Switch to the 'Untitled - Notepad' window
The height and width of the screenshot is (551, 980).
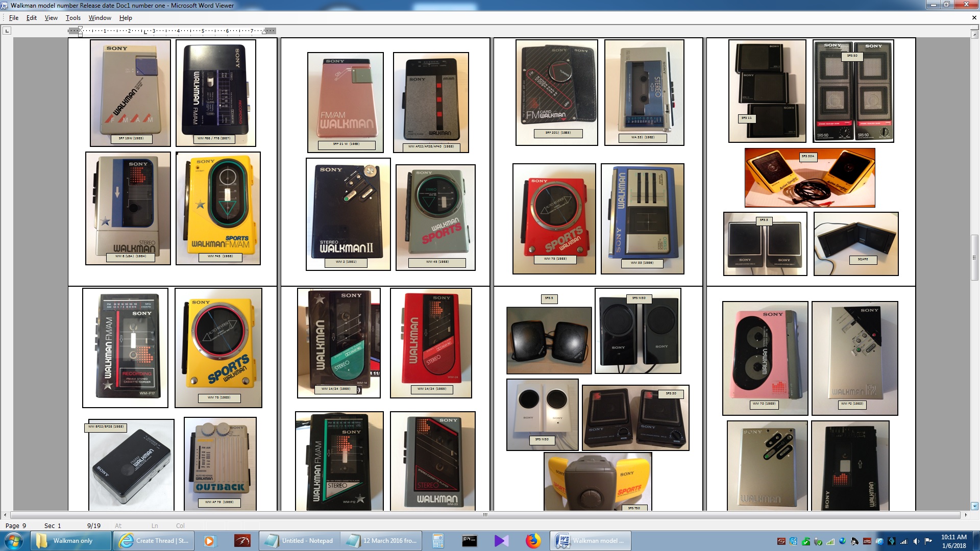pyautogui.click(x=299, y=541)
